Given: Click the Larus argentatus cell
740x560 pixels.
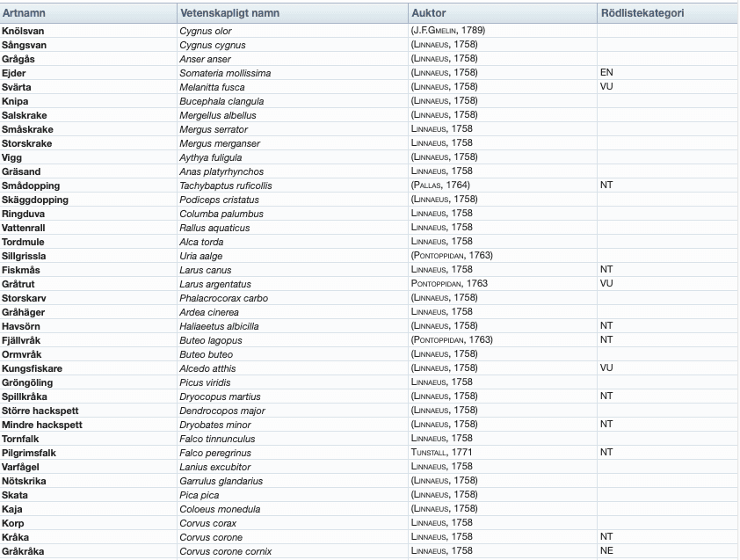Looking at the screenshot, I should pyautogui.click(x=215, y=284).
